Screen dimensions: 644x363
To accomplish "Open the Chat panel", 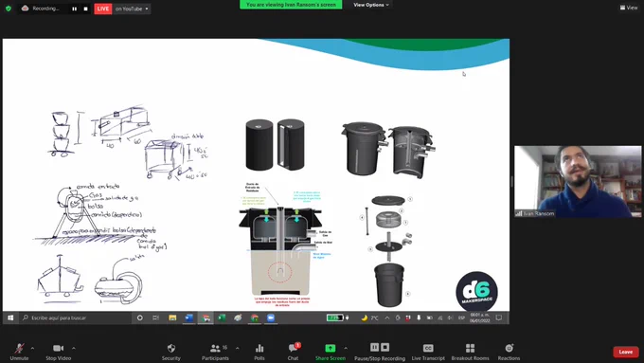I will (x=294, y=352).
